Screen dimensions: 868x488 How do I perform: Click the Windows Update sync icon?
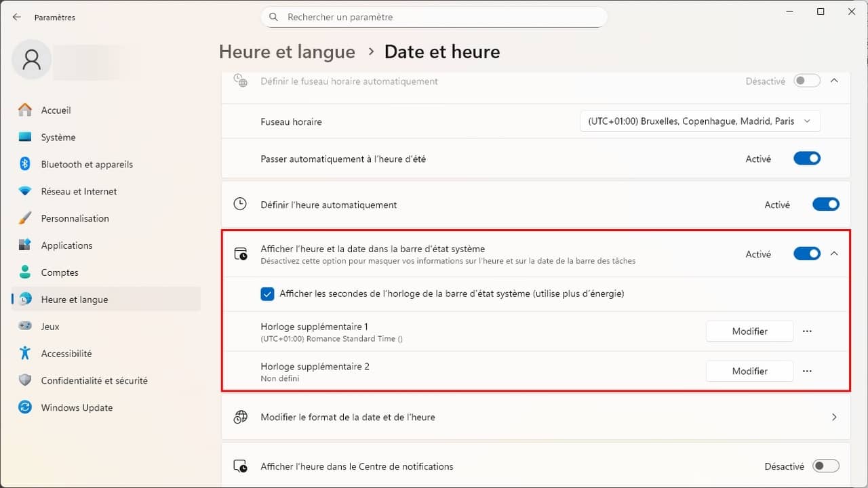pyautogui.click(x=25, y=407)
